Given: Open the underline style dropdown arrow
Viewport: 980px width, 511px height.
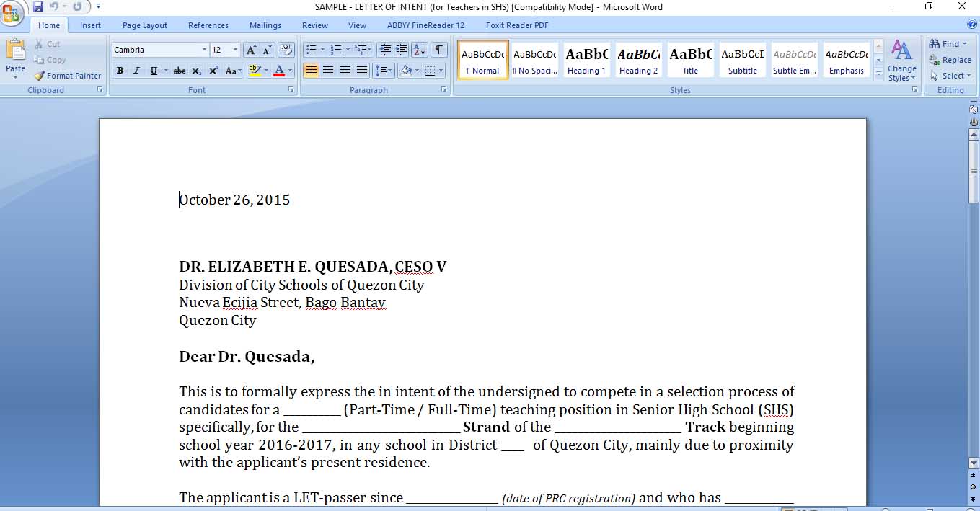Looking at the screenshot, I should 166,71.
